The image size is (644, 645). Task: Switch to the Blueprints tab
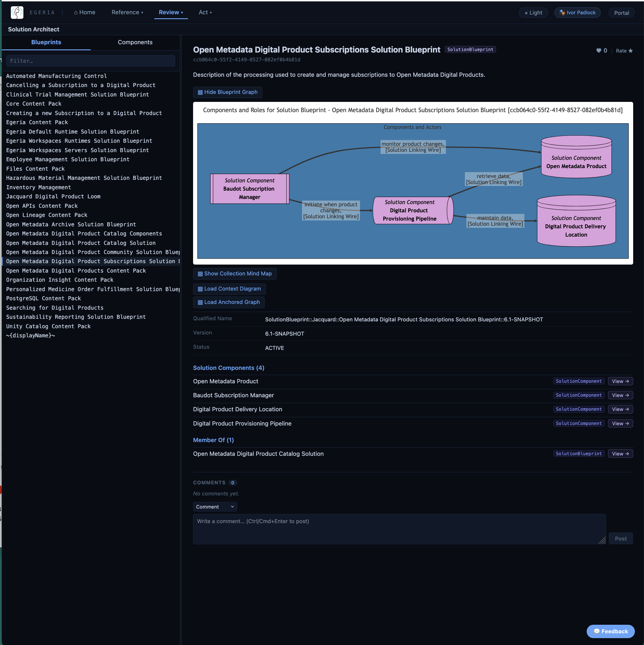point(46,43)
